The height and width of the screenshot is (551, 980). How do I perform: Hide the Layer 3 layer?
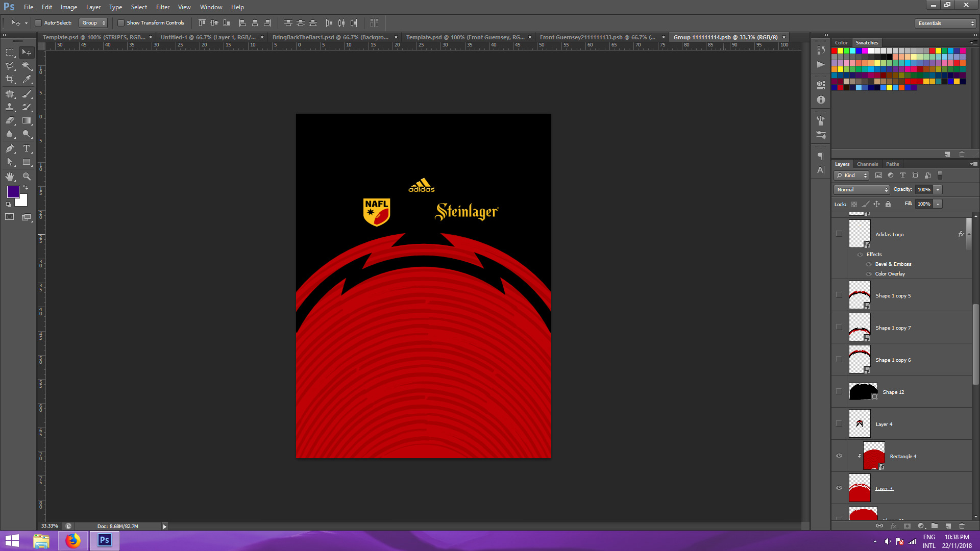[839, 488]
